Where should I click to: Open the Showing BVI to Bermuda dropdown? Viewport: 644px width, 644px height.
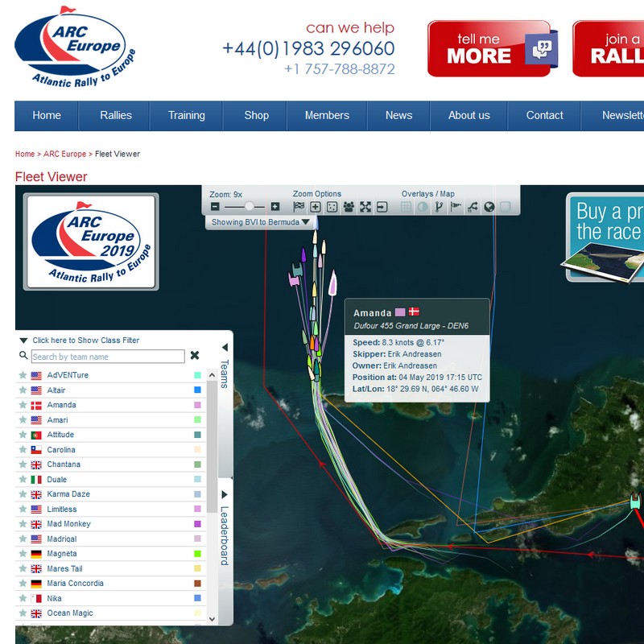click(260, 222)
